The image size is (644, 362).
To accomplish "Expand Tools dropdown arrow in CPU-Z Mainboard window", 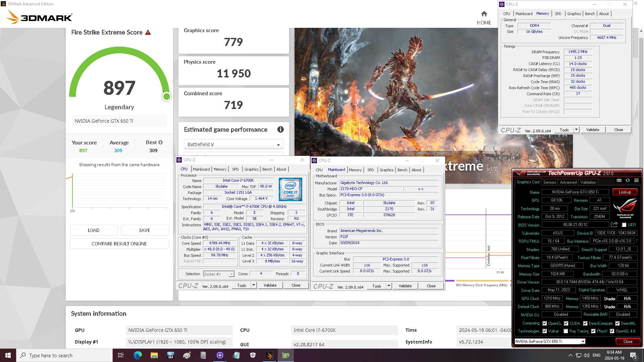I will [389, 286].
